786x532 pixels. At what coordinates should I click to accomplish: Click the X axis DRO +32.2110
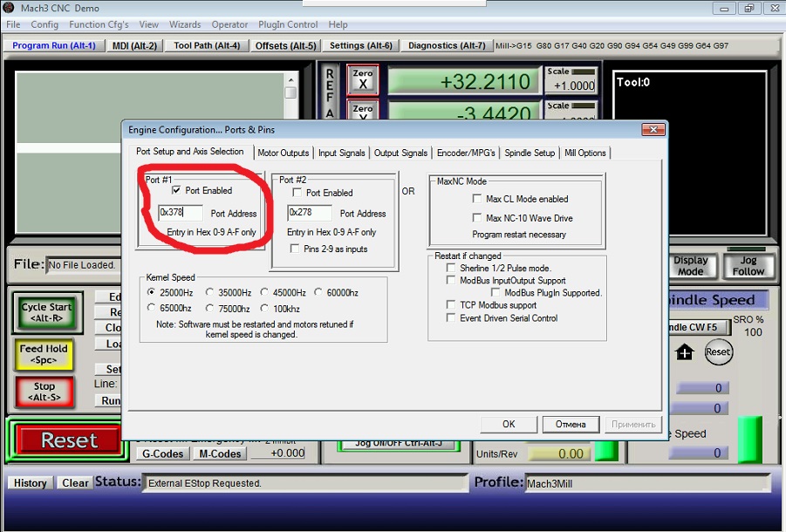[x=465, y=81]
